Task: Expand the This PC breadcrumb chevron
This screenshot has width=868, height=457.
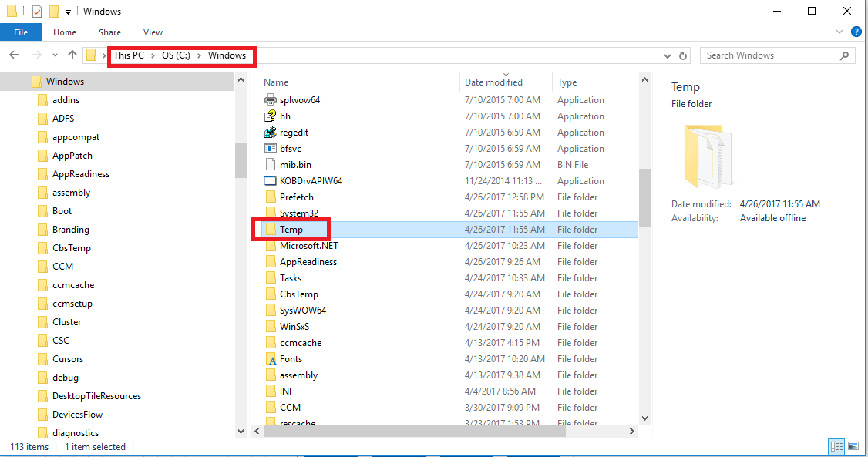Action: click(153, 55)
